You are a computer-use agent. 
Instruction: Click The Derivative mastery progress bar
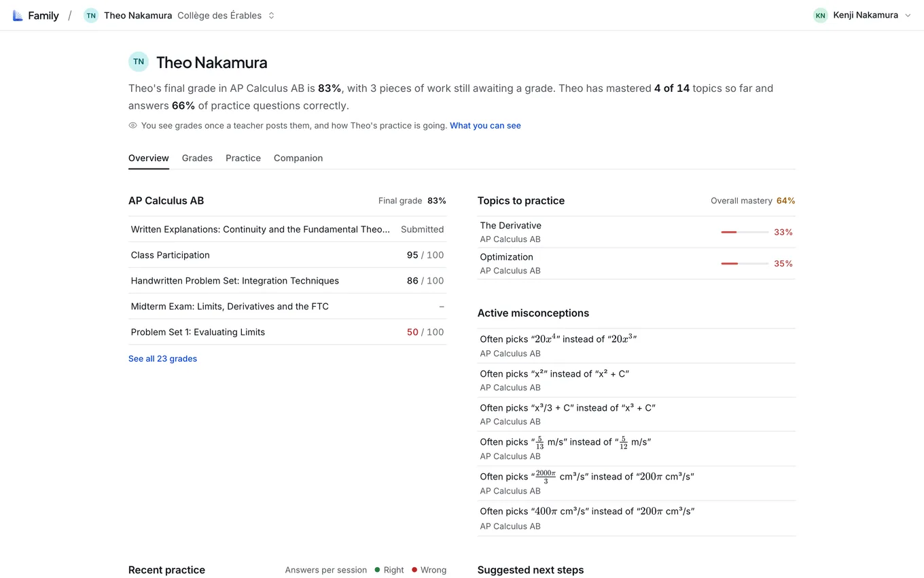[745, 232]
